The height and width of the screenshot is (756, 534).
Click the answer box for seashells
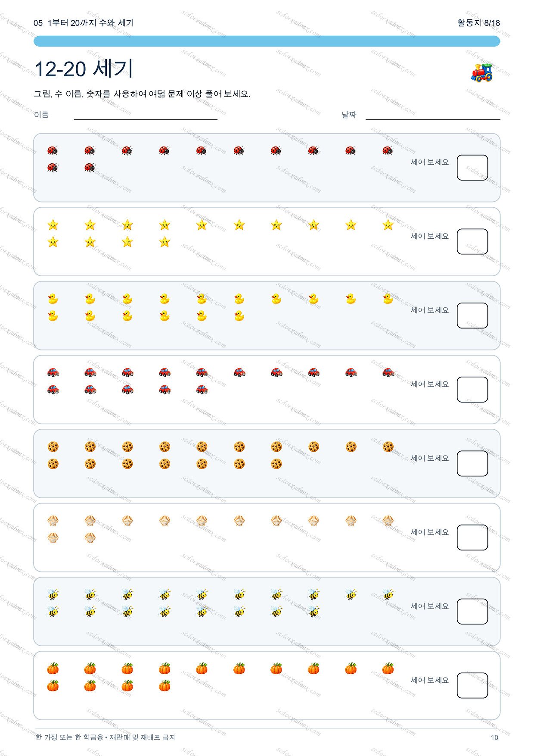(x=472, y=537)
